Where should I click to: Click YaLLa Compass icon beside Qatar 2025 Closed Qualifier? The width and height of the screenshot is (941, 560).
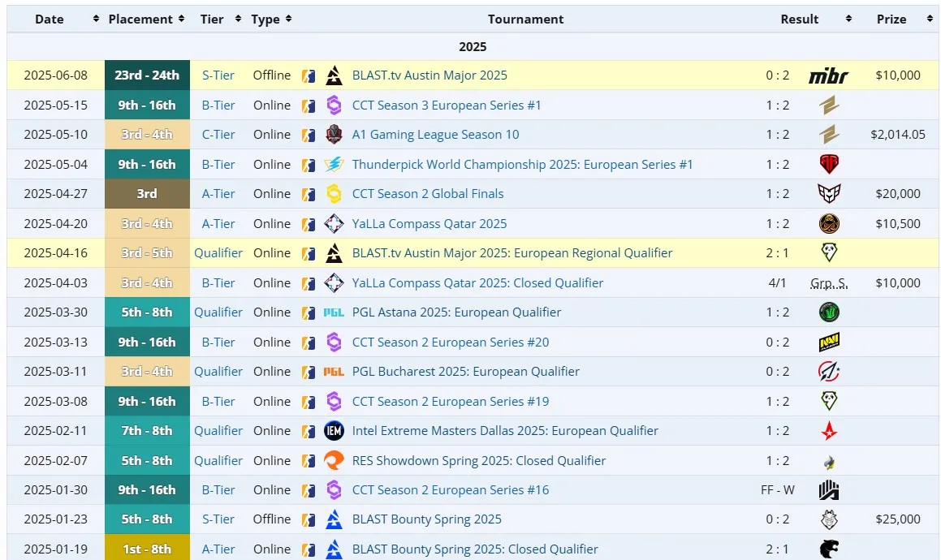(334, 282)
